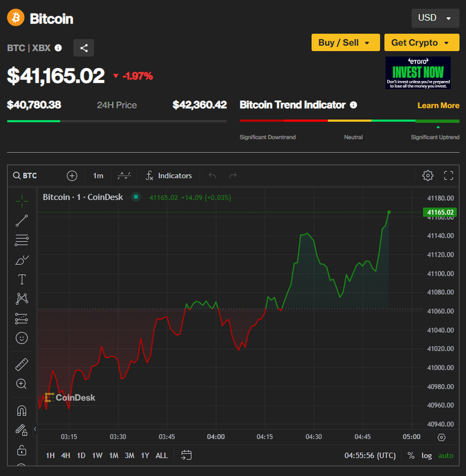Open chart settings gear icon
The height and width of the screenshot is (476, 466).
pos(427,175)
